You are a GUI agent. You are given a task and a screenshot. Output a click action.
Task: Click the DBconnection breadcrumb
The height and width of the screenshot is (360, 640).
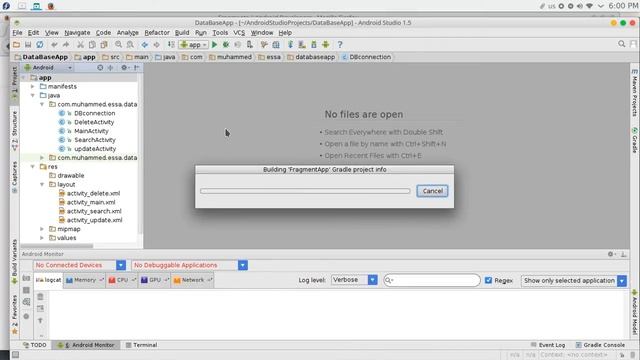(x=366, y=57)
